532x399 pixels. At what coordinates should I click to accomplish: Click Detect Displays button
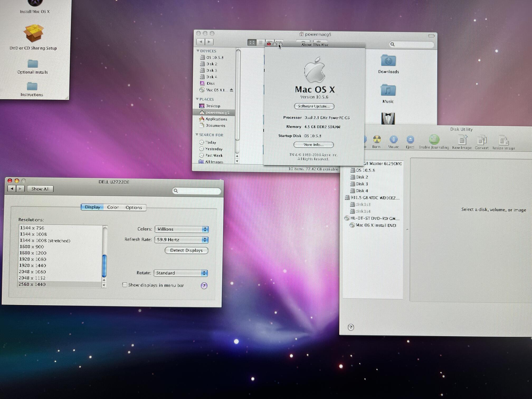(x=187, y=250)
